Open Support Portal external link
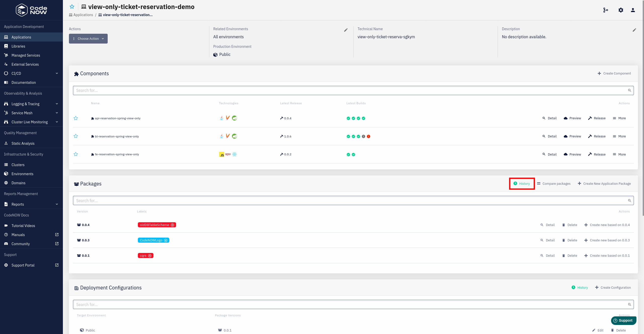 coord(31,265)
